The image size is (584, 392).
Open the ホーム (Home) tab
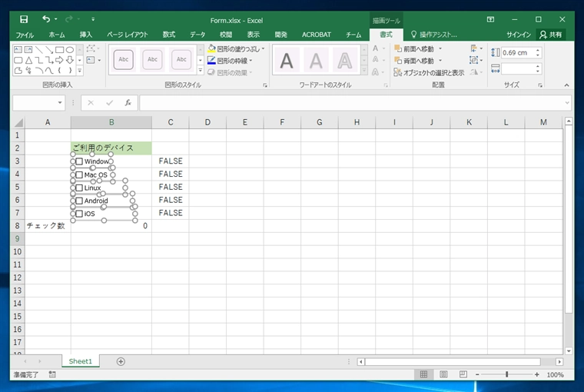(57, 35)
